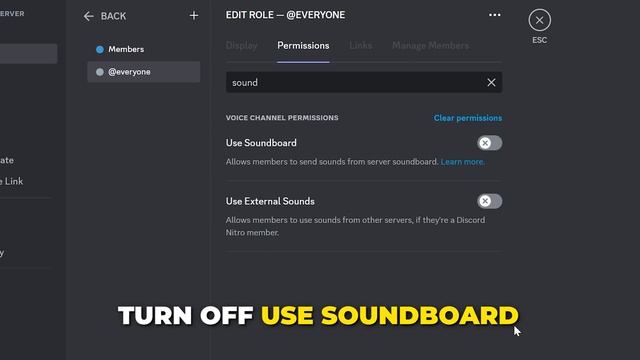Open the three-dot role options menu
The width and height of the screenshot is (640, 360).
[x=495, y=15]
